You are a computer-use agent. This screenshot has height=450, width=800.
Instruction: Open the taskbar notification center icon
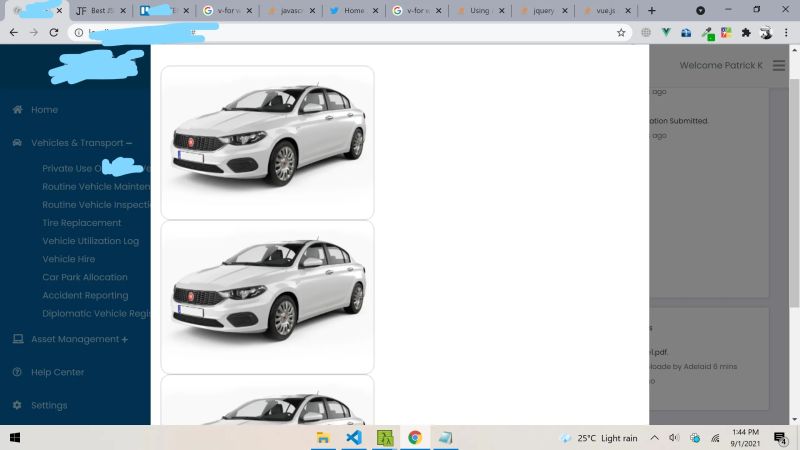coord(781,438)
